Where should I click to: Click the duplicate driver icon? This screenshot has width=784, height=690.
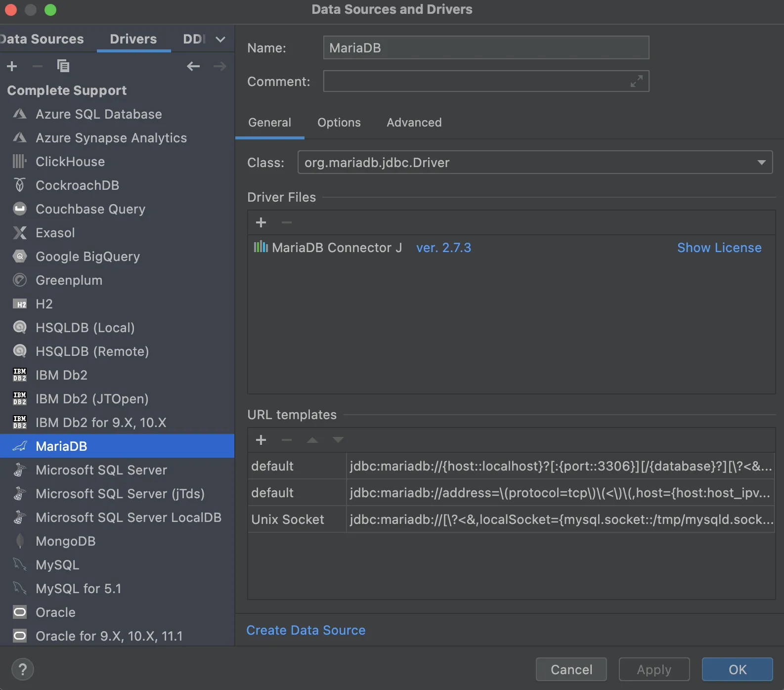coord(63,66)
